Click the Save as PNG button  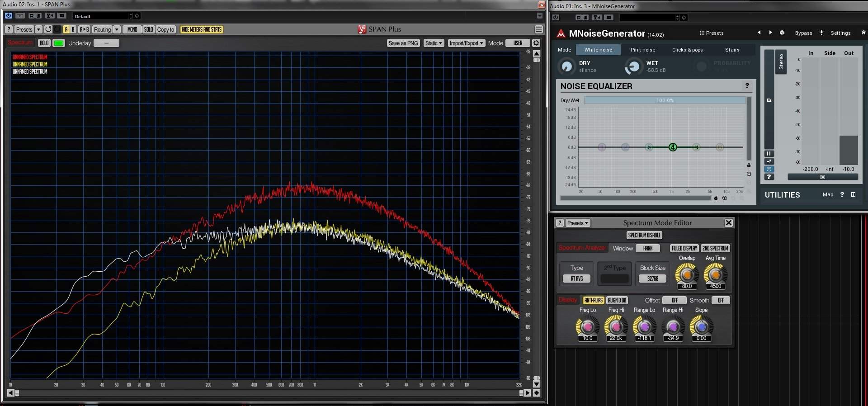pyautogui.click(x=403, y=43)
